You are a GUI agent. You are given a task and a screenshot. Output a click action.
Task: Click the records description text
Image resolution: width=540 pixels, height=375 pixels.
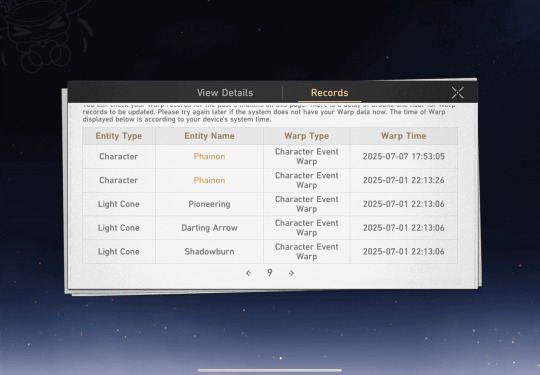point(269,113)
